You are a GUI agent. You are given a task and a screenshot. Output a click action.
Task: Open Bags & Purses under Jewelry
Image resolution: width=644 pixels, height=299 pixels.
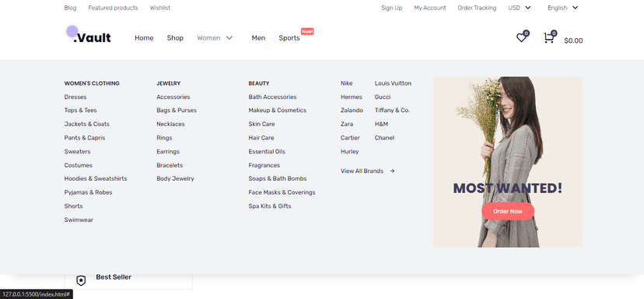[177, 111]
